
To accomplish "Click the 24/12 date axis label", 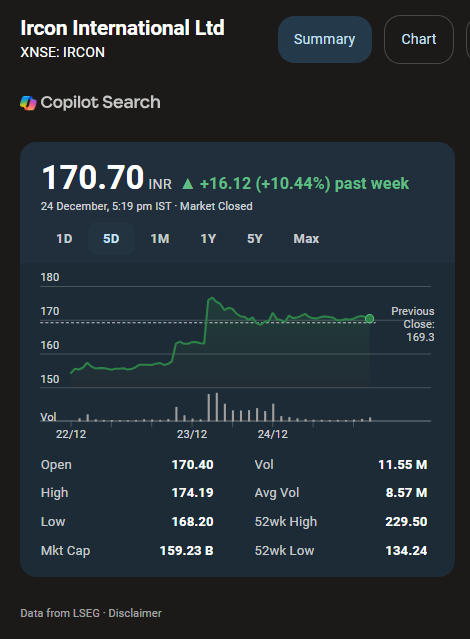I will (273, 434).
